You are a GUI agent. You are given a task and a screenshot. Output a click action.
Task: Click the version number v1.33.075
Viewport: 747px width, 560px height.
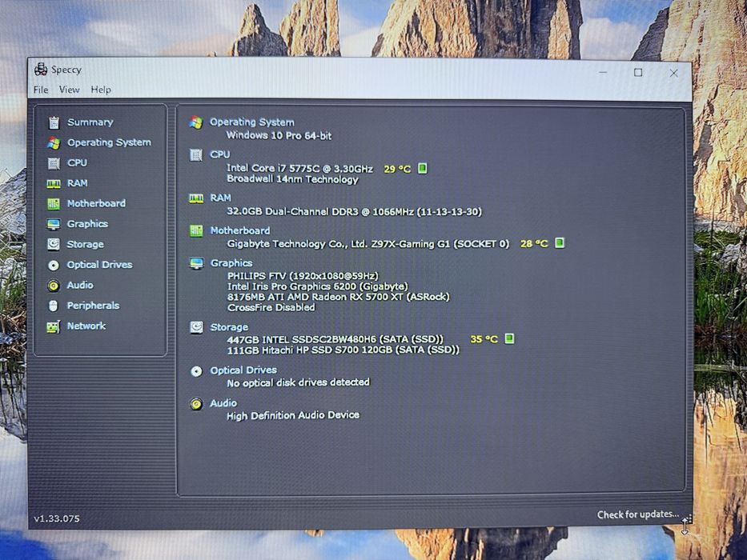tap(57, 518)
